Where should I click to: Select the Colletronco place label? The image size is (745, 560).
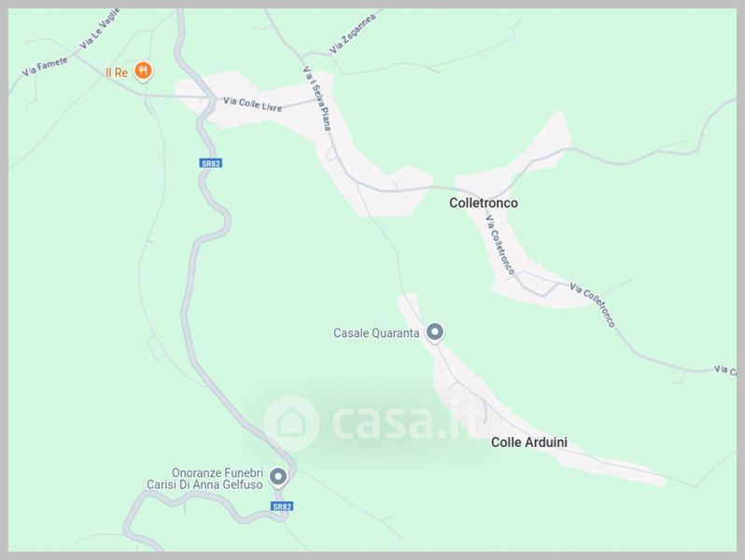tap(484, 203)
